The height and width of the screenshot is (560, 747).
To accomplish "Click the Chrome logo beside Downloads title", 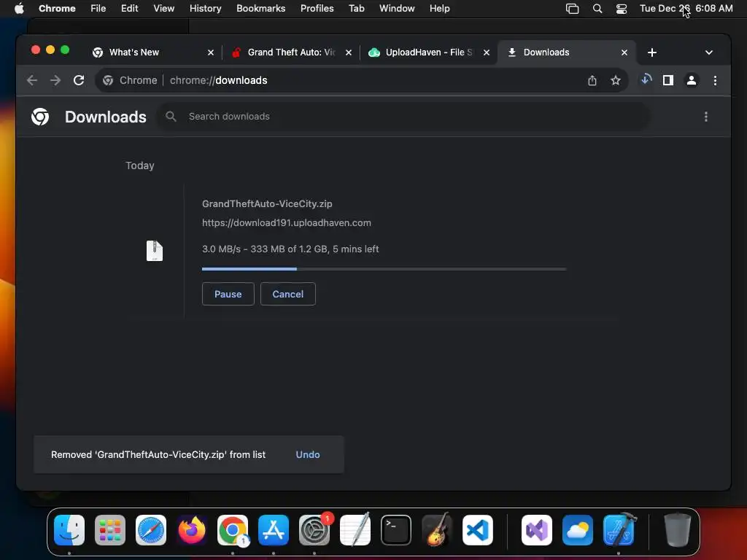I will click(x=40, y=117).
